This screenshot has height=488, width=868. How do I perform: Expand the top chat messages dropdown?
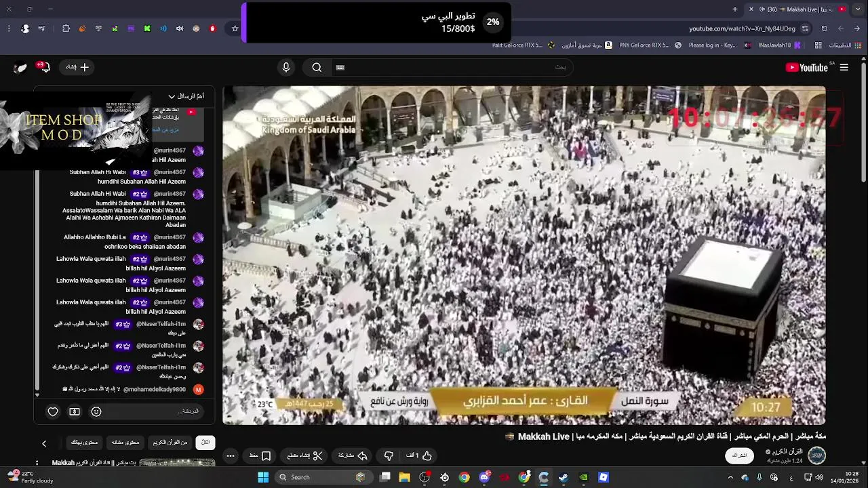pyautogui.click(x=186, y=96)
